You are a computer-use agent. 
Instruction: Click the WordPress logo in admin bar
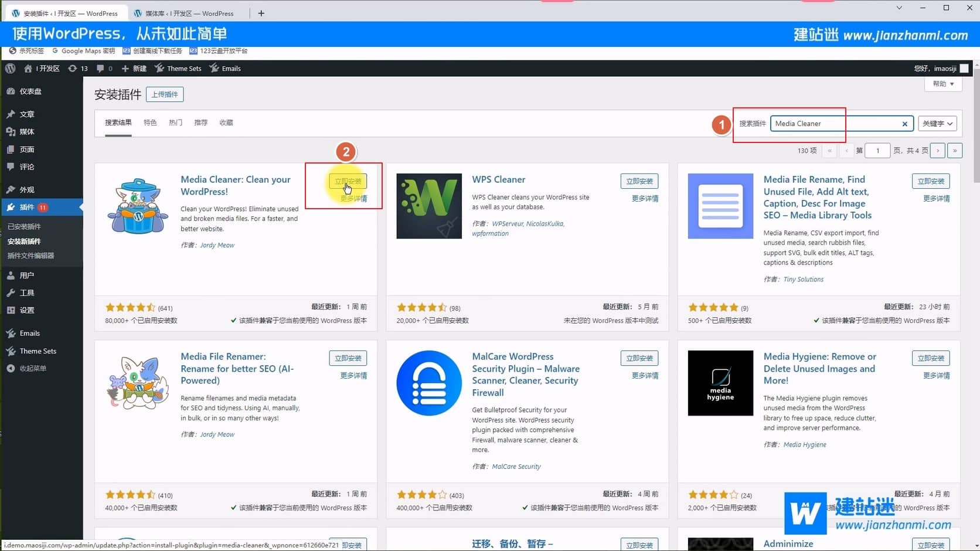[x=11, y=69]
